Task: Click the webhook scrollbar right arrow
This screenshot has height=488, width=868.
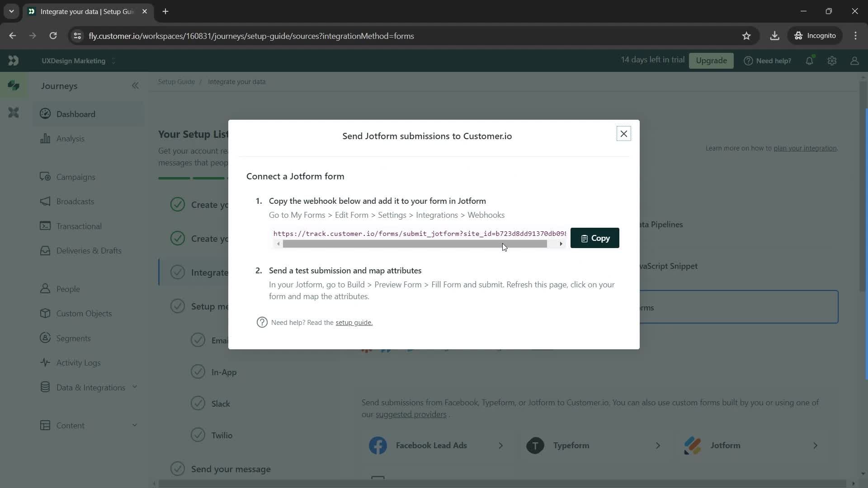Action: [x=561, y=244]
